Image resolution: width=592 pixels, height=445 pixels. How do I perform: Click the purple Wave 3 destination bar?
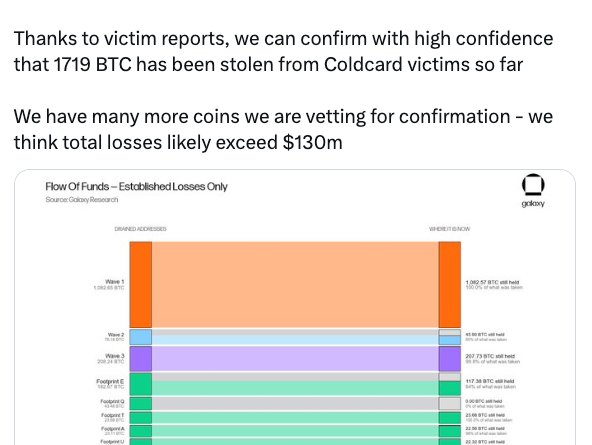[450, 359]
